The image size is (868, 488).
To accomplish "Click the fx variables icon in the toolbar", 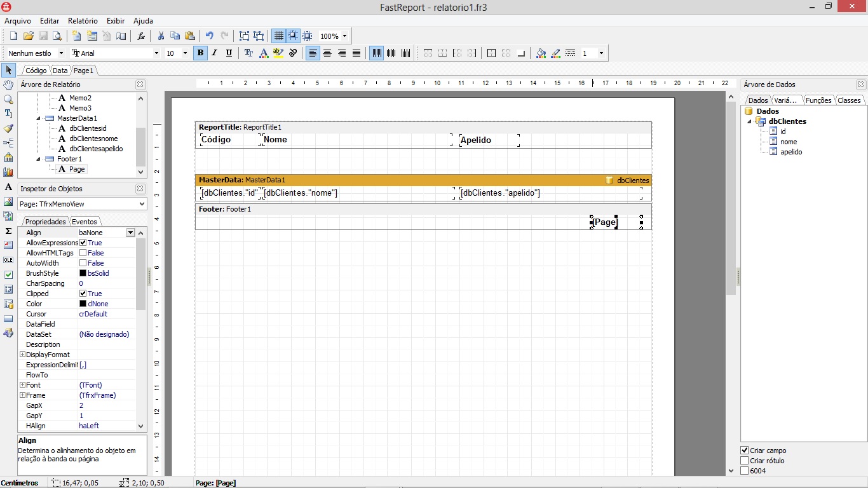I will (x=140, y=36).
